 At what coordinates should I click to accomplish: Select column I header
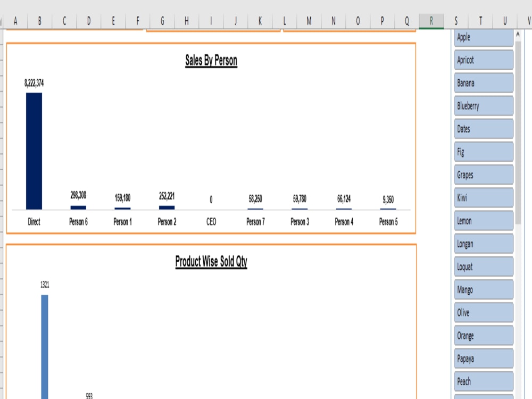(x=211, y=21)
